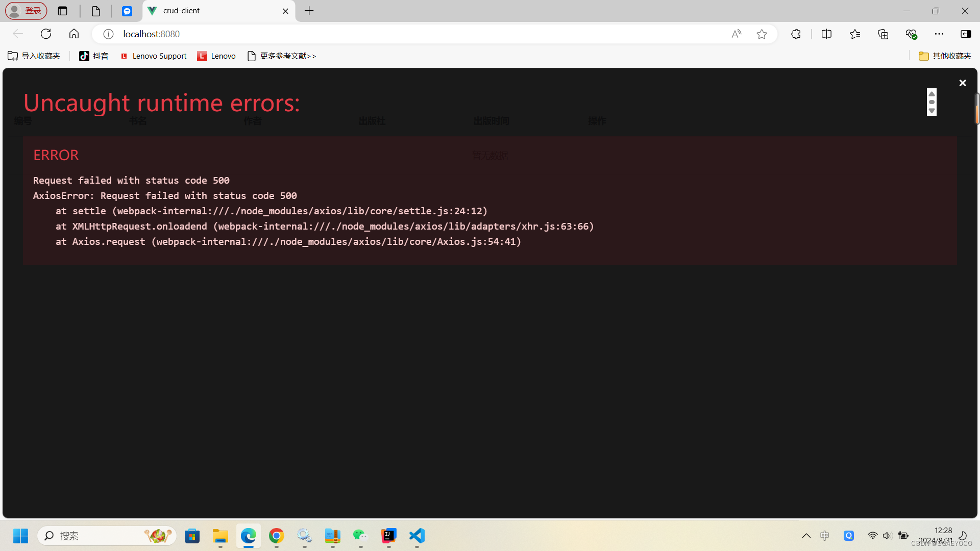This screenshot has height=551, width=980.
Task: Toggle the Edge sidebar
Action: [966, 34]
